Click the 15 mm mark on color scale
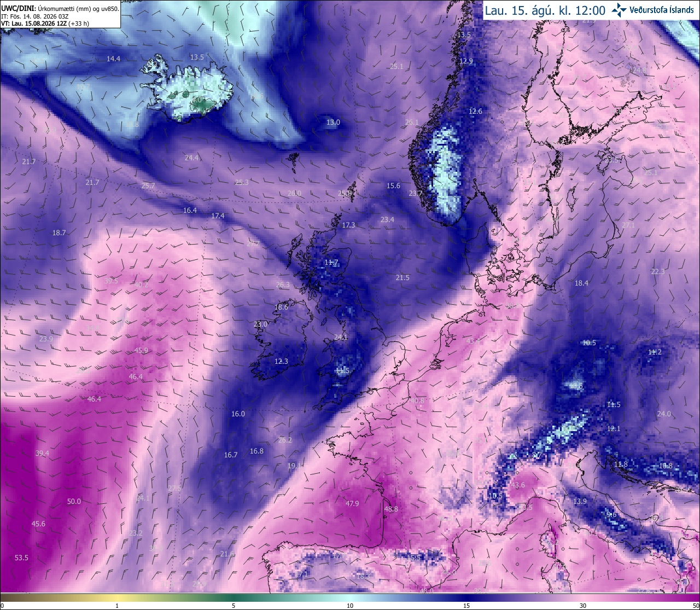 point(466,606)
